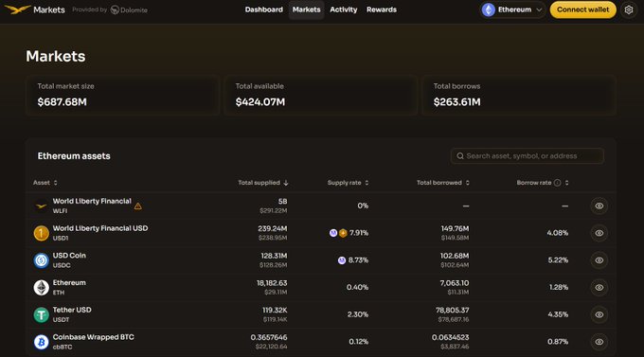Sort by Asset column

point(45,183)
